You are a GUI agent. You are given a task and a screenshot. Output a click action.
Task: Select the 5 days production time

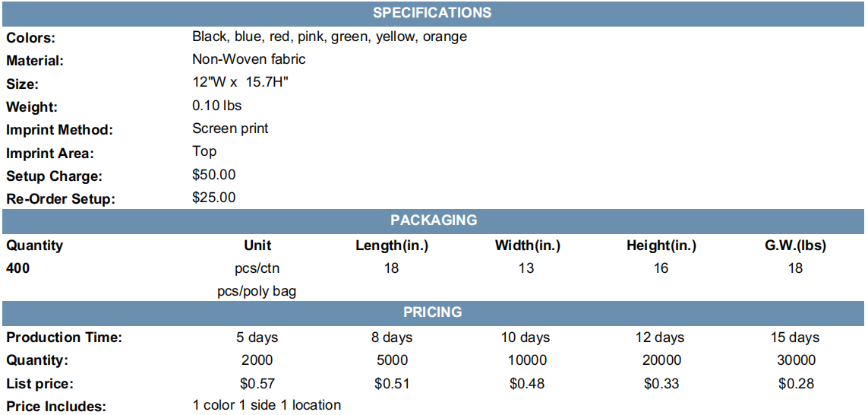[x=257, y=337]
